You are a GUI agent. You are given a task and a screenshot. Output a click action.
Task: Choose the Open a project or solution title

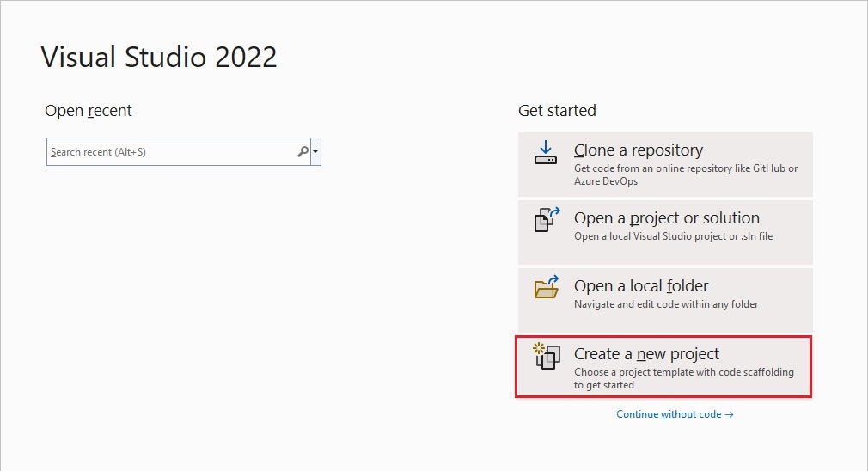[667, 218]
